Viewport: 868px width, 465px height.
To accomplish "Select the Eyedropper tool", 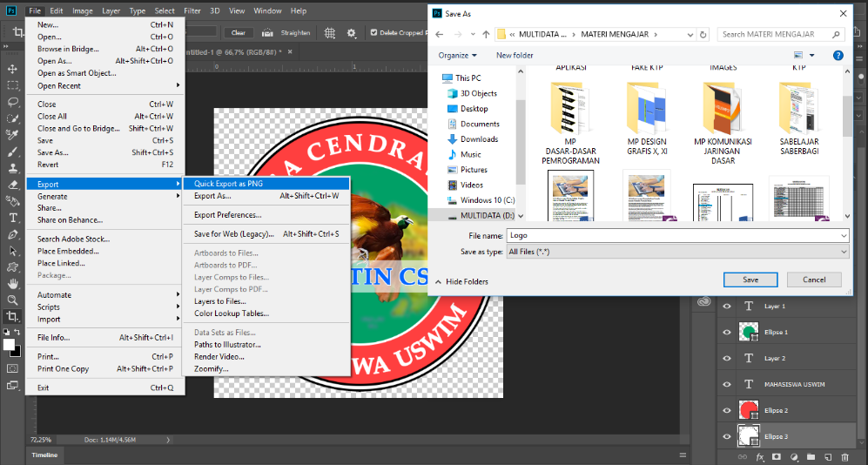I will click(x=12, y=135).
